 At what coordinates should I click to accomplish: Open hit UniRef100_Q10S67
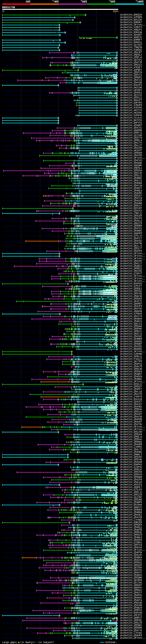(x=131, y=45)
